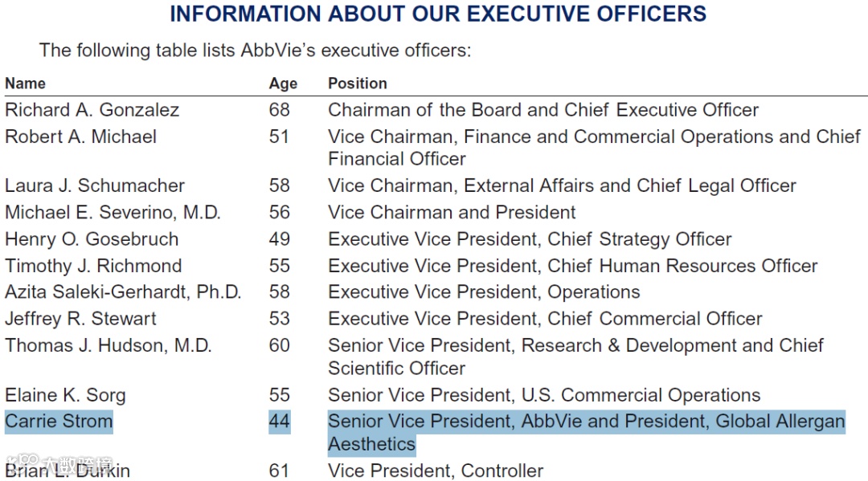Click Robert A. Michael's name
The width and height of the screenshot is (868, 481).
tap(80, 137)
